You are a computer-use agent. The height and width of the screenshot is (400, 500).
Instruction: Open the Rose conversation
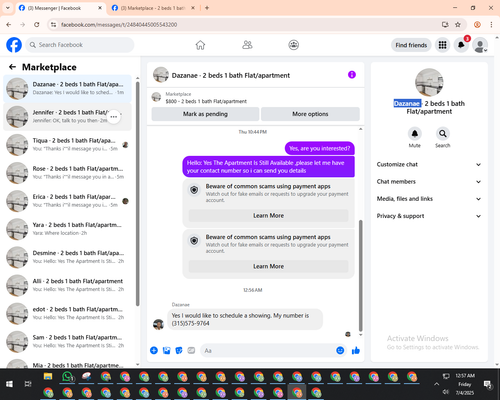pyautogui.click(x=67, y=173)
